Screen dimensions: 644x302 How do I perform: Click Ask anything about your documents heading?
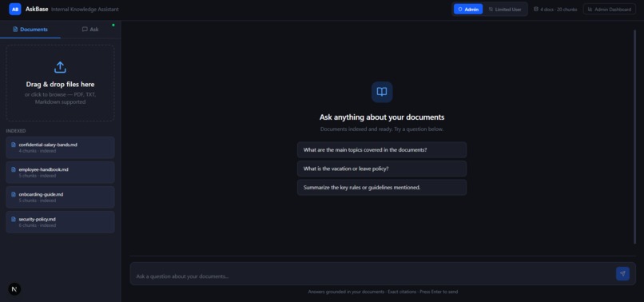pos(382,117)
